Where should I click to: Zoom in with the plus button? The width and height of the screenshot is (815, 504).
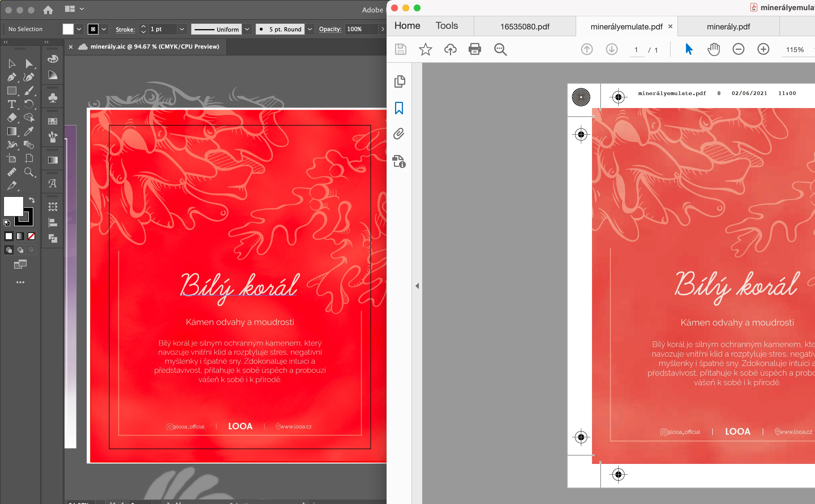tap(763, 49)
